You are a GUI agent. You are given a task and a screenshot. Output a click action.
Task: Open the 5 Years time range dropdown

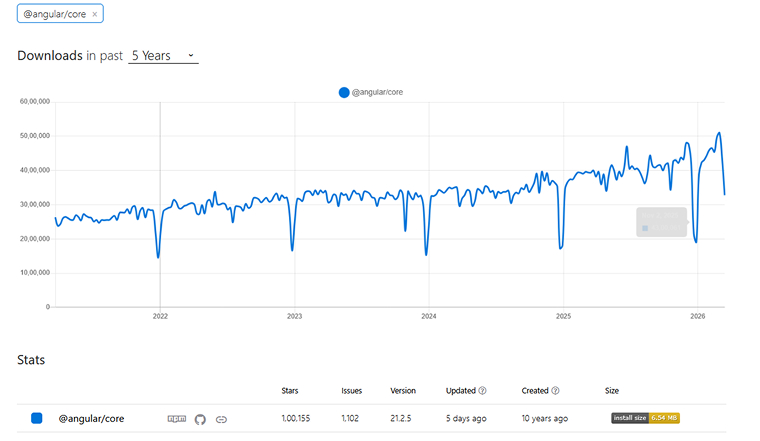coord(163,56)
